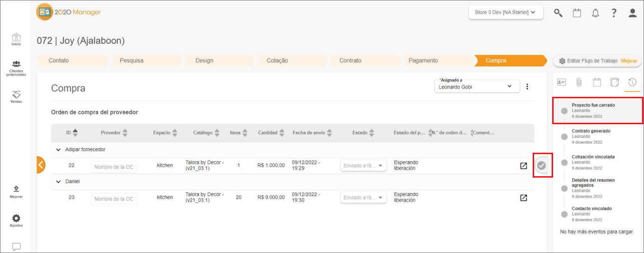Select the Pagamento workflow step
The image size is (644, 253).
tap(423, 60)
